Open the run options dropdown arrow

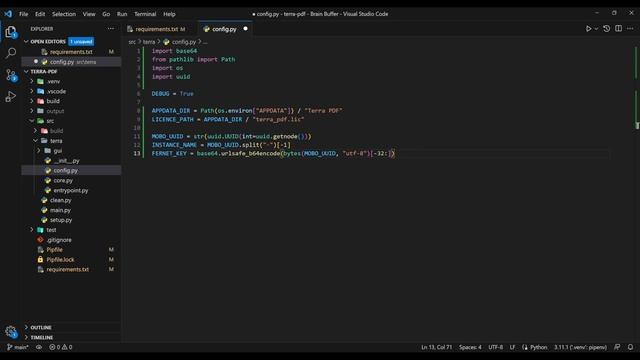click(x=596, y=29)
